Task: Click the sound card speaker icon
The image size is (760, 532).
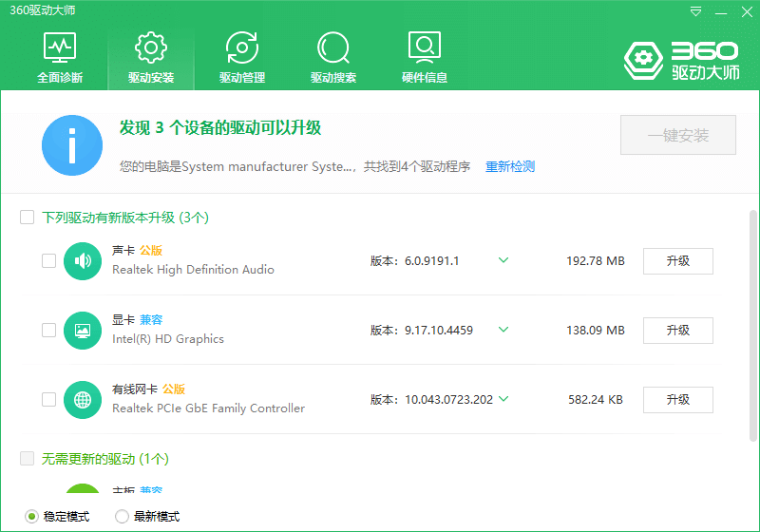Action: coord(83,261)
